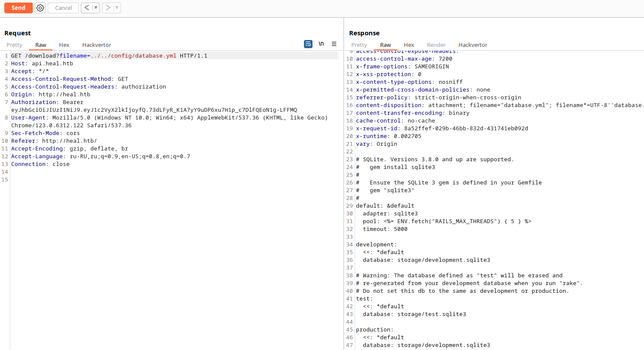
Task: Toggle show non-printable characters \n icon
Action: click(x=321, y=44)
